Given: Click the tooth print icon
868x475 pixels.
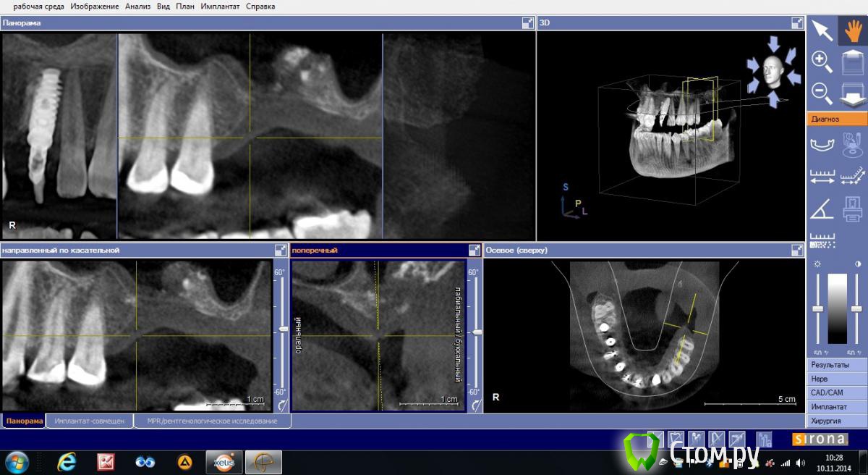Looking at the screenshot, I should (x=853, y=209).
